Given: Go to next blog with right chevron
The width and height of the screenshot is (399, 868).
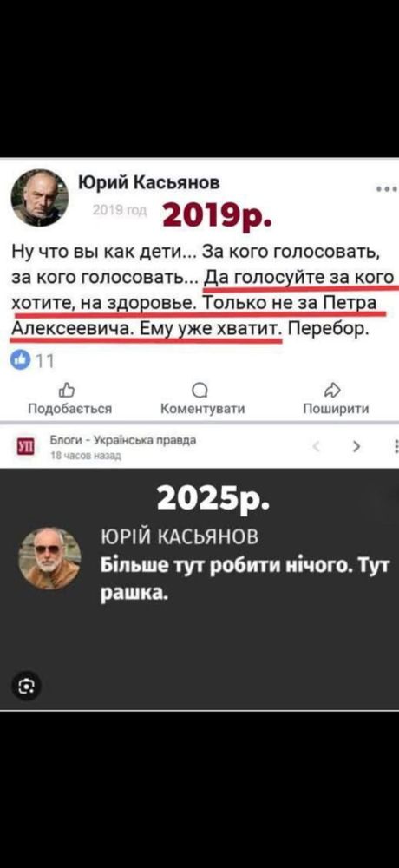Looking at the screenshot, I should (x=356, y=445).
